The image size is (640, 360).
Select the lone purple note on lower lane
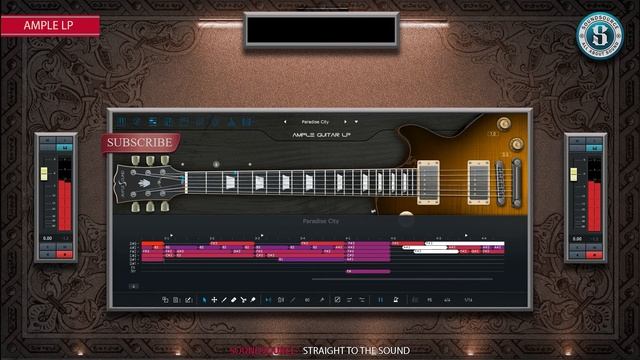tap(368, 271)
